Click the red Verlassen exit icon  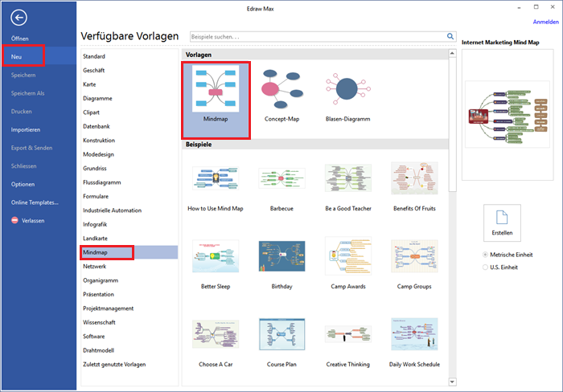[x=14, y=220]
